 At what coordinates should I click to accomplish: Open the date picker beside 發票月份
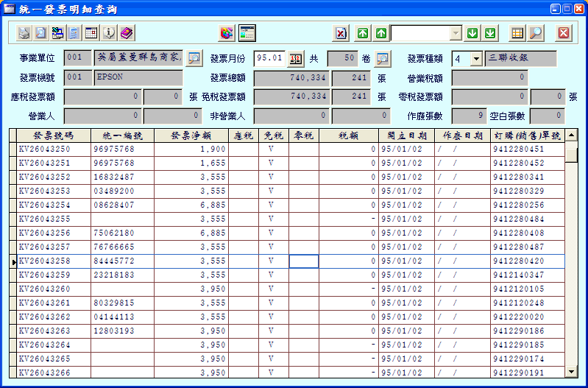(294, 58)
